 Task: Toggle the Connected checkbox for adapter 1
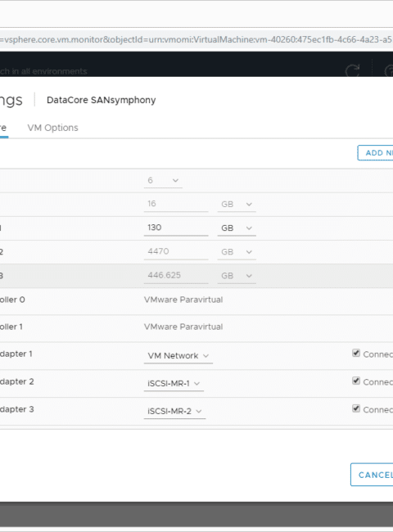coord(356,354)
